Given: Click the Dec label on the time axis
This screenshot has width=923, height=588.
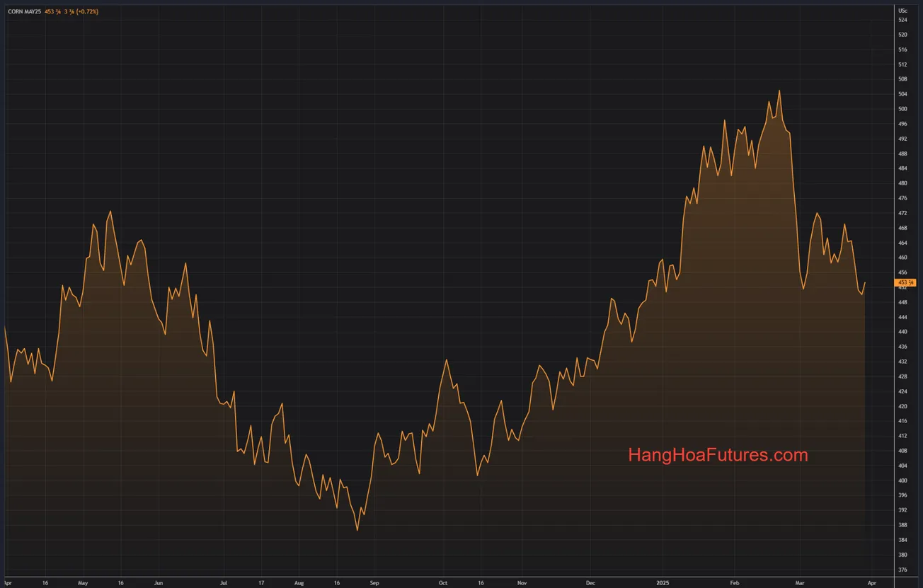Looking at the screenshot, I should (590, 582).
